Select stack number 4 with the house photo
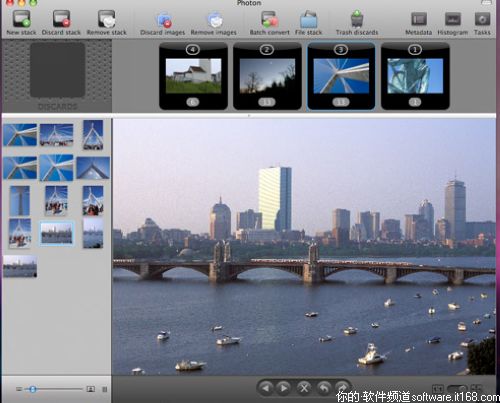Viewport: 500px width, 403px height. pyautogui.click(x=193, y=76)
